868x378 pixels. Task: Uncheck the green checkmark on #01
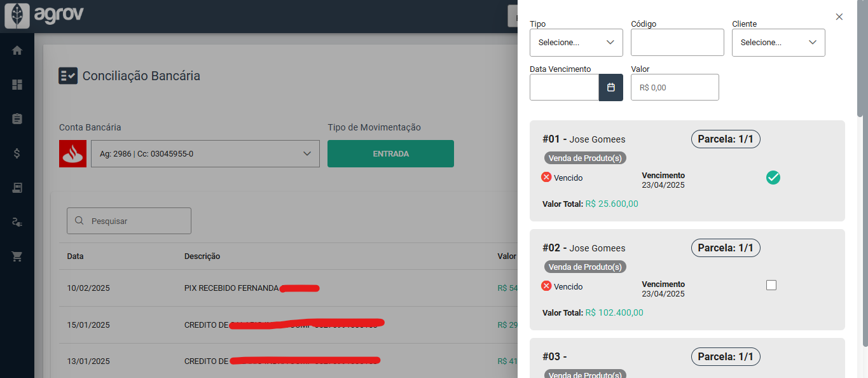(773, 178)
